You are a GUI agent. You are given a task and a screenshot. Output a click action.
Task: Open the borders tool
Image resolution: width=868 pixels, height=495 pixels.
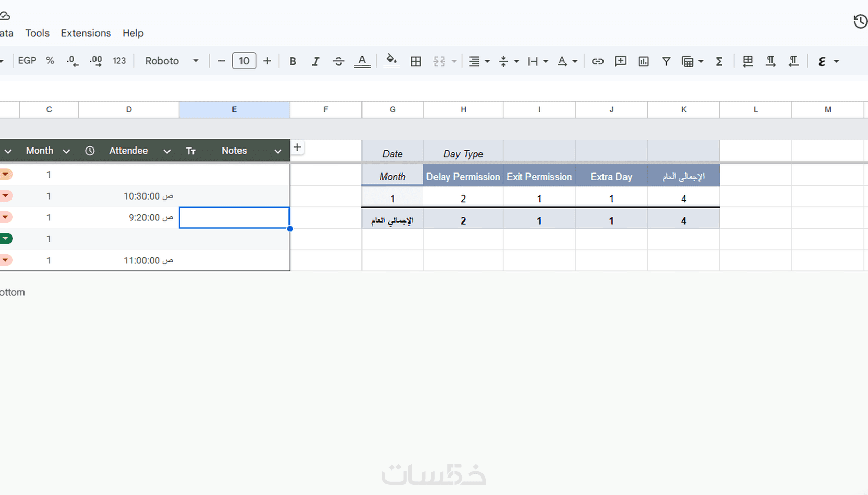[x=416, y=61]
